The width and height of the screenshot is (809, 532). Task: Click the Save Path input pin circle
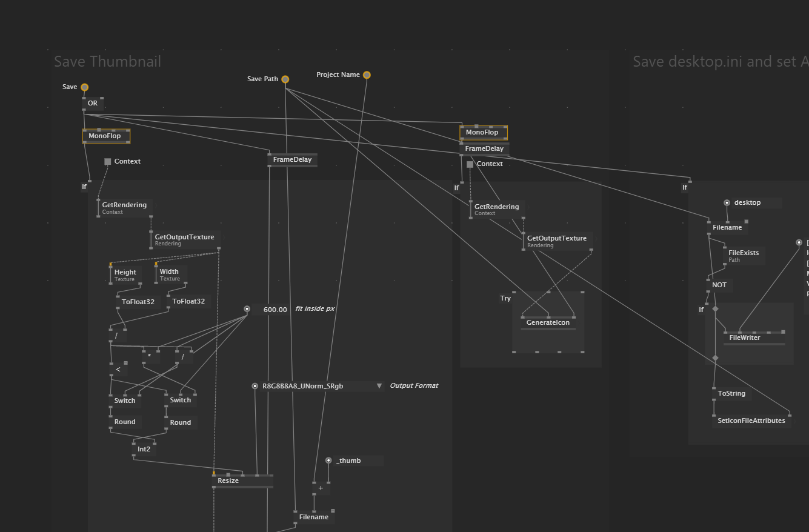pyautogui.click(x=285, y=79)
